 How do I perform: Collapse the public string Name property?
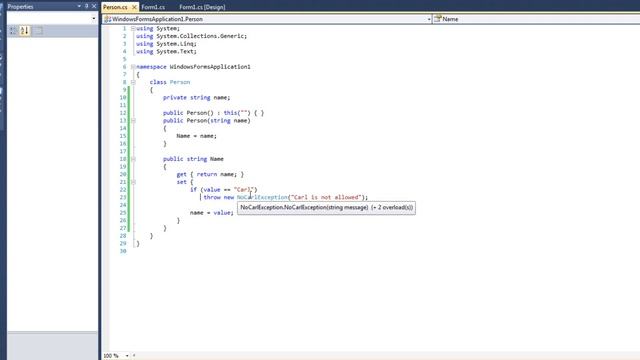click(x=133, y=159)
